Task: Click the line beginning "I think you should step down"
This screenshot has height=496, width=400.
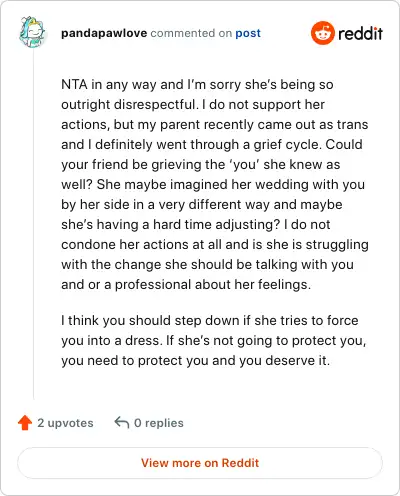Action: (x=210, y=321)
